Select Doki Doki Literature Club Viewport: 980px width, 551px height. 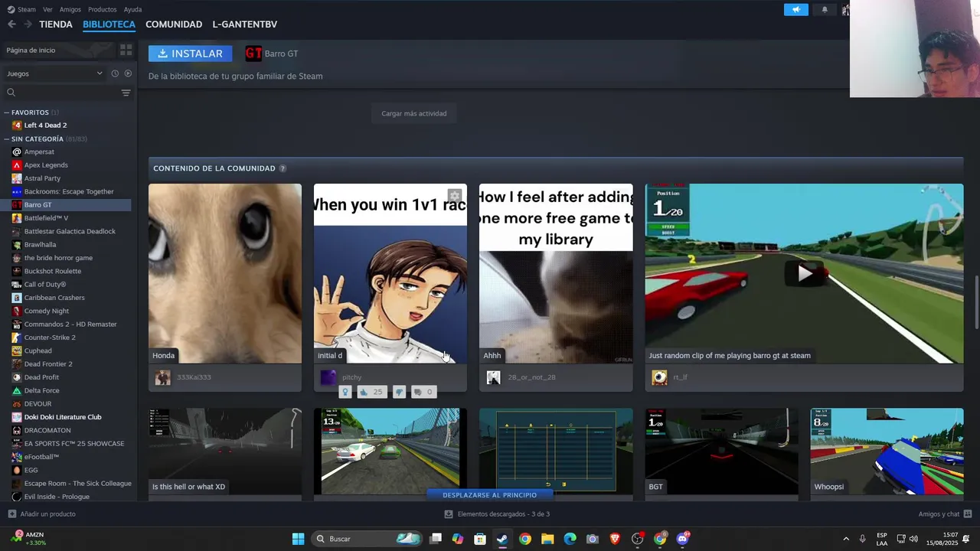pos(63,417)
